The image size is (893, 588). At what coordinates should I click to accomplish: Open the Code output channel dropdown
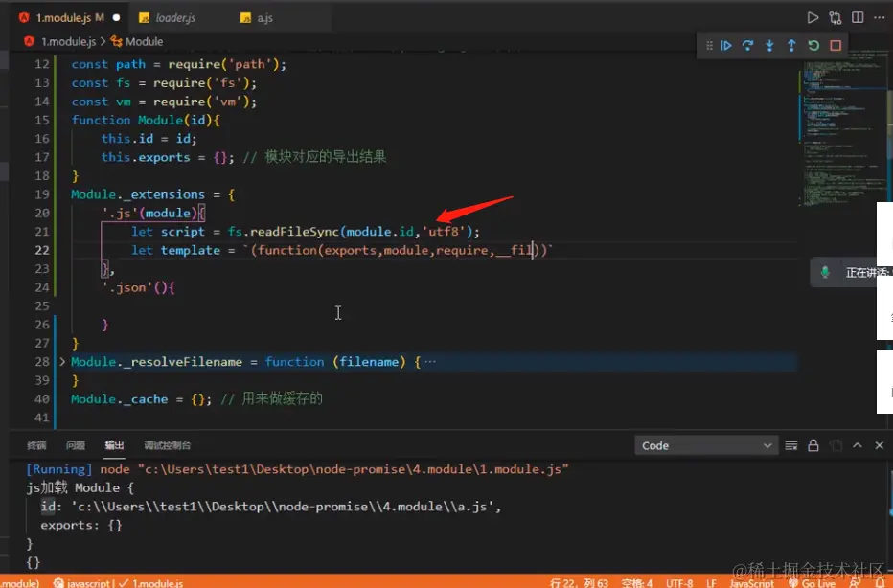point(705,445)
